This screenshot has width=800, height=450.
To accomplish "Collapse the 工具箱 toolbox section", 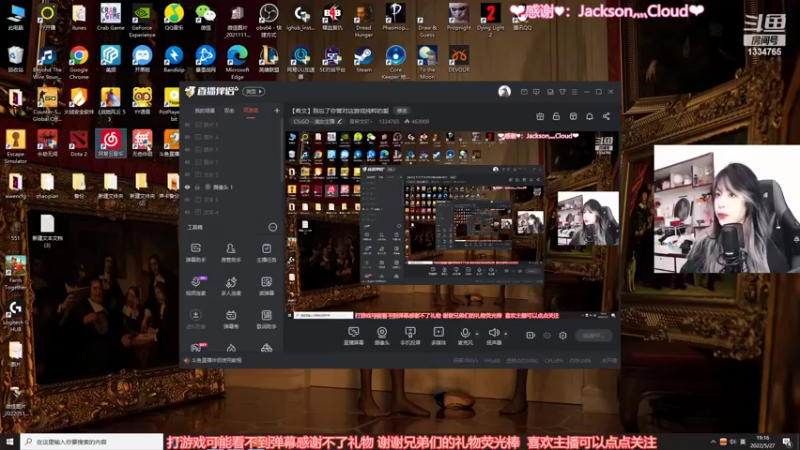I will point(272,227).
